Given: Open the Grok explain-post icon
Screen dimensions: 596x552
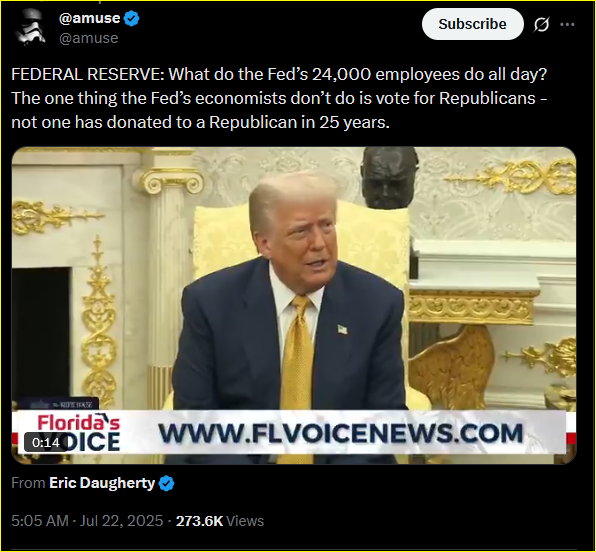Looking at the screenshot, I should click(541, 25).
